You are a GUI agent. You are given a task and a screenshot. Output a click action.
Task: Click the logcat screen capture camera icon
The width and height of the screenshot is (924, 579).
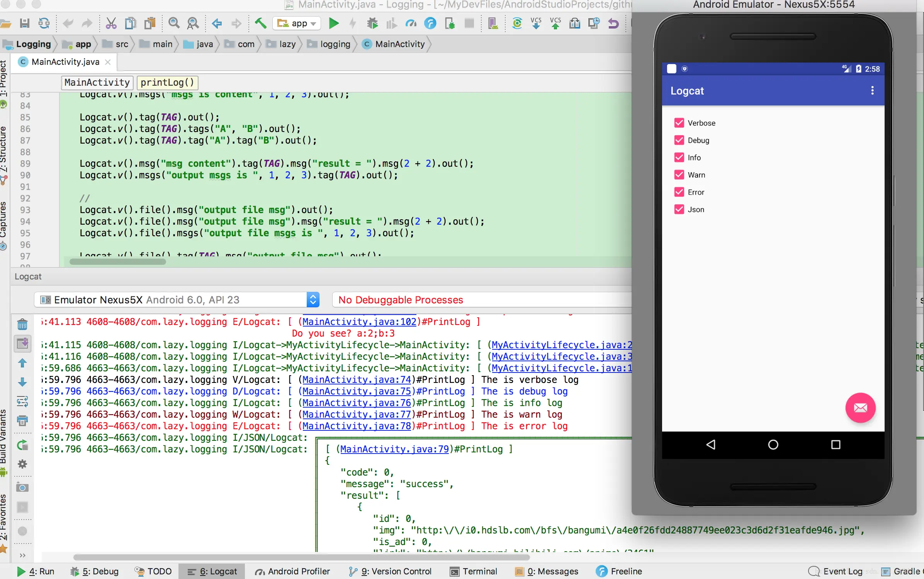pyautogui.click(x=22, y=488)
